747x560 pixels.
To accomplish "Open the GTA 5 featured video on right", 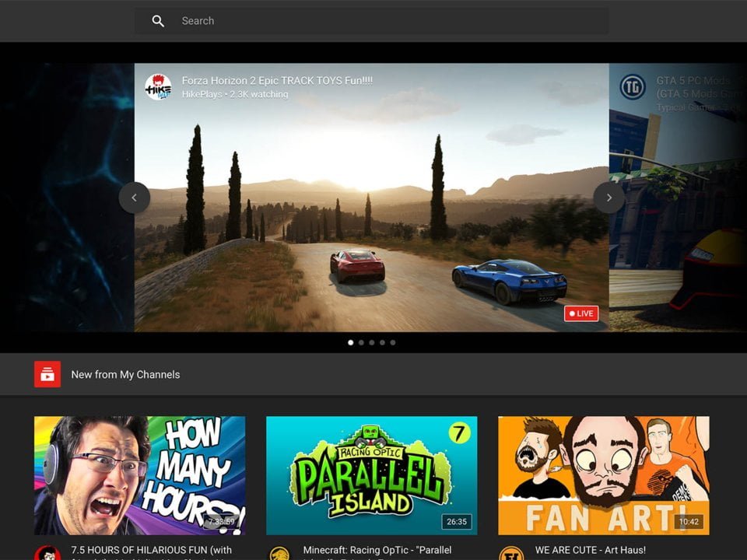I will point(678,198).
